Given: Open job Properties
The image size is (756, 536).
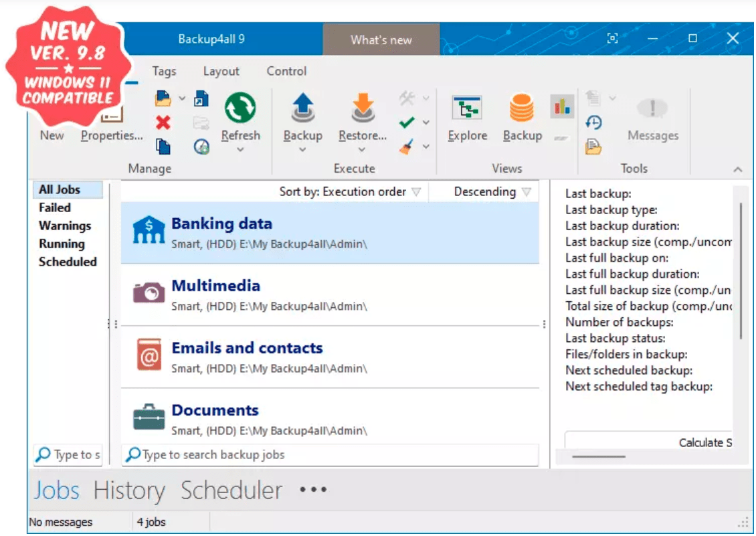Looking at the screenshot, I should point(112,136).
